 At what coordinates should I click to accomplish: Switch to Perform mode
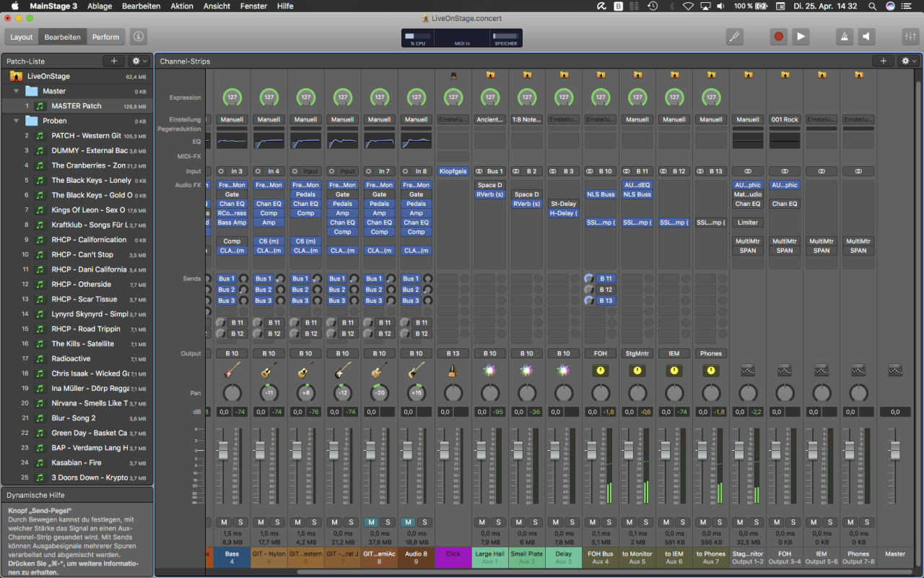coord(106,36)
